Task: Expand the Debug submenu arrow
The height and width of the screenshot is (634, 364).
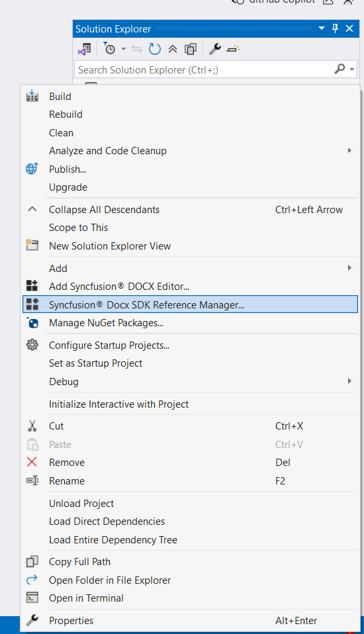Action: tap(349, 381)
